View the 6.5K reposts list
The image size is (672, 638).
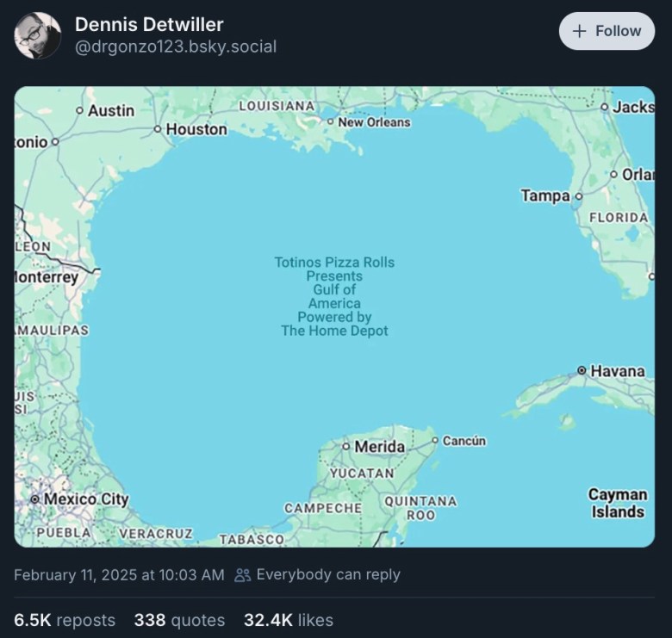point(65,620)
